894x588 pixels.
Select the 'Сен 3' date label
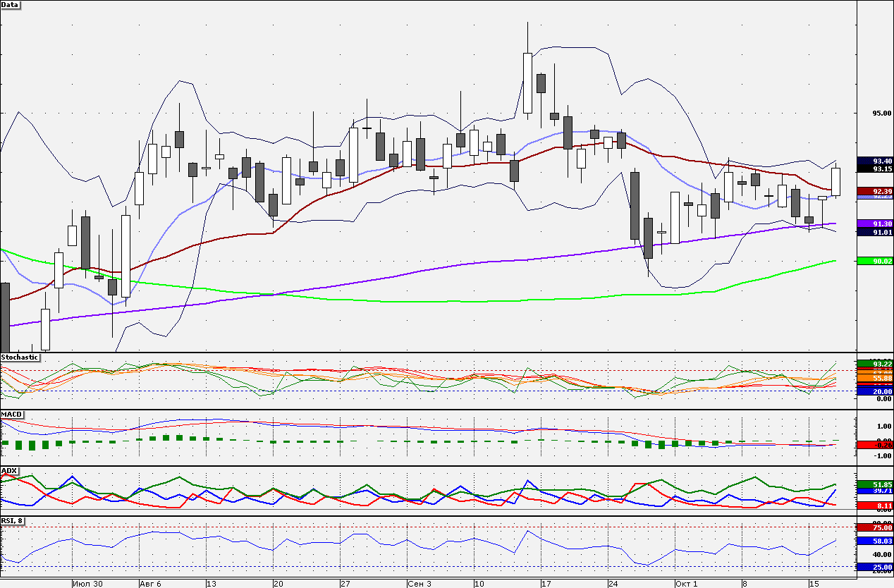420,584
